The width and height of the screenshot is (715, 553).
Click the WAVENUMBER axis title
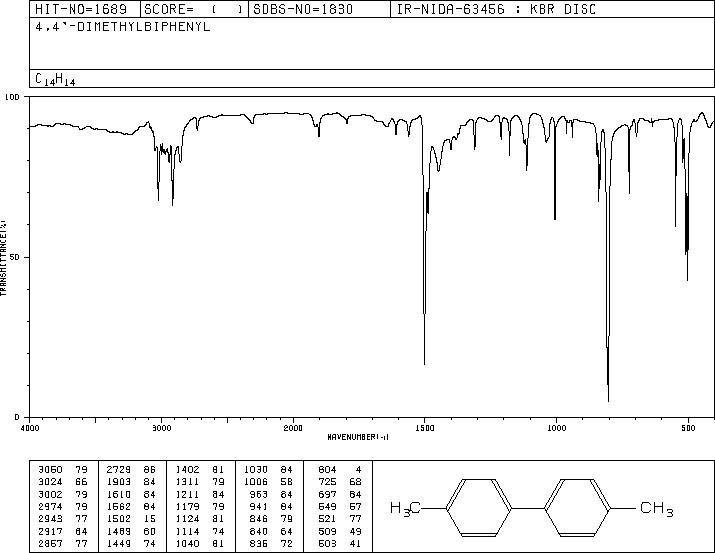click(358, 437)
